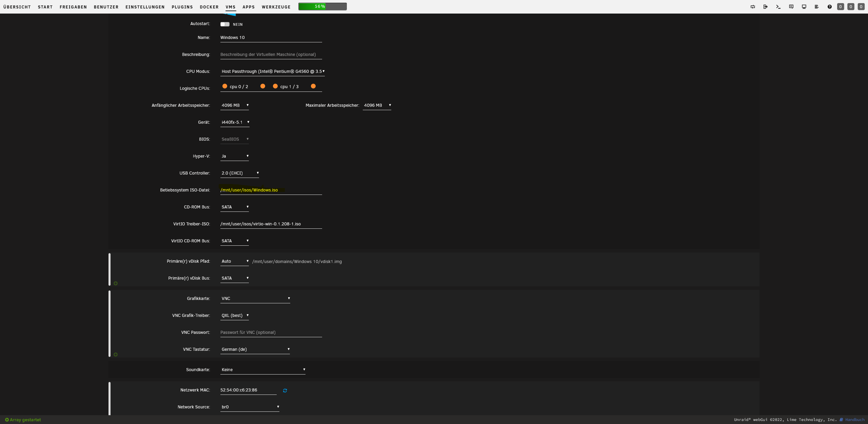
Task: Open the USB Controller dropdown
Action: [x=240, y=173]
